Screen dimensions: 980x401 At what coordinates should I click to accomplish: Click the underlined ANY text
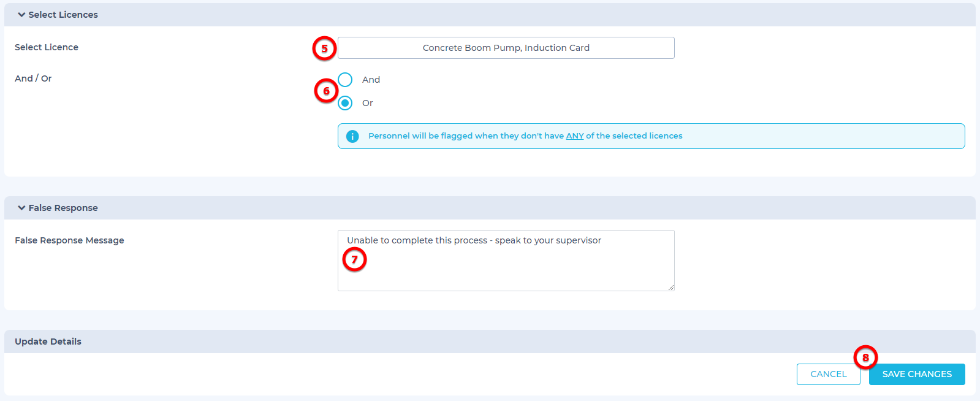[574, 136]
